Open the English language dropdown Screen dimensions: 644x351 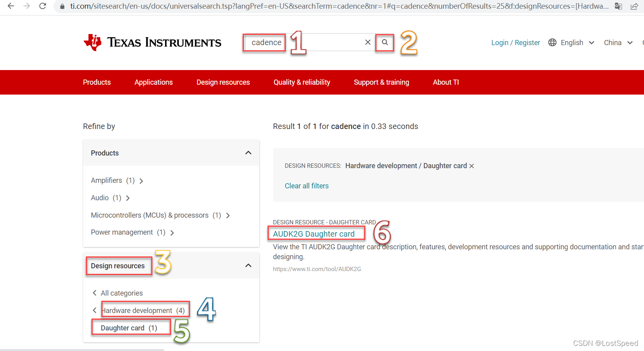pyautogui.click(x=577, y=42)
